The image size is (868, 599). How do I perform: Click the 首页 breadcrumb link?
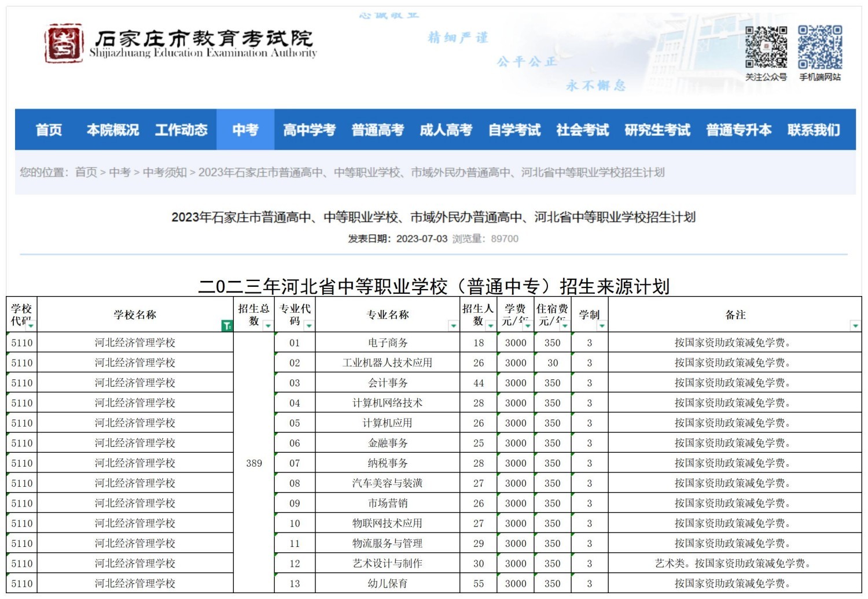(x=86, y=172)
